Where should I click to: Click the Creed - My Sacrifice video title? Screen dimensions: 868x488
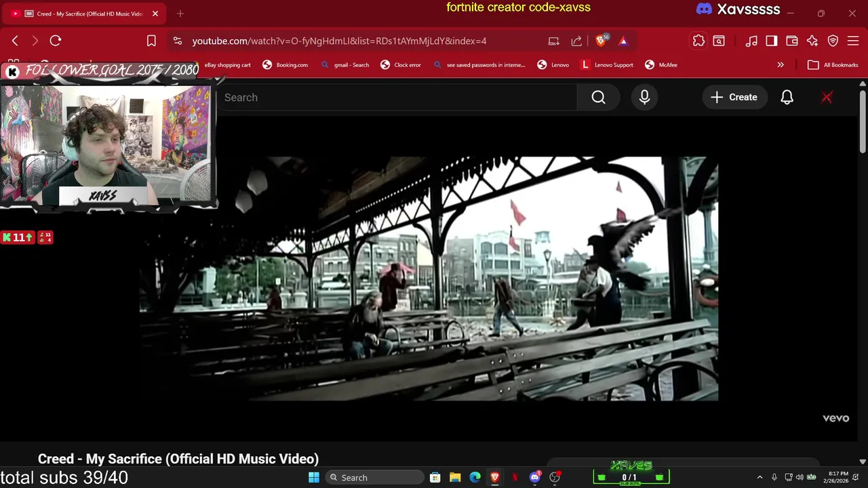178,459
